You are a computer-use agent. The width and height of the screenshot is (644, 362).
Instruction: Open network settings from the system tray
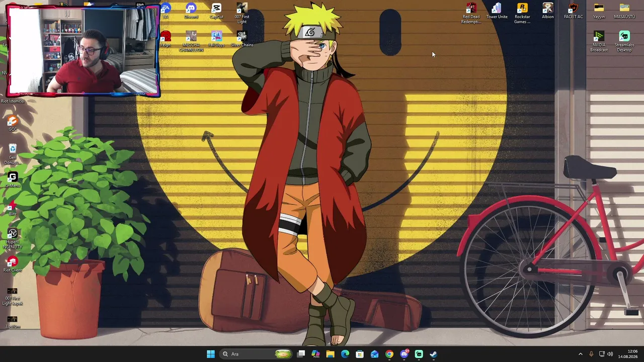pyautogui.click(x=602, y=354)
